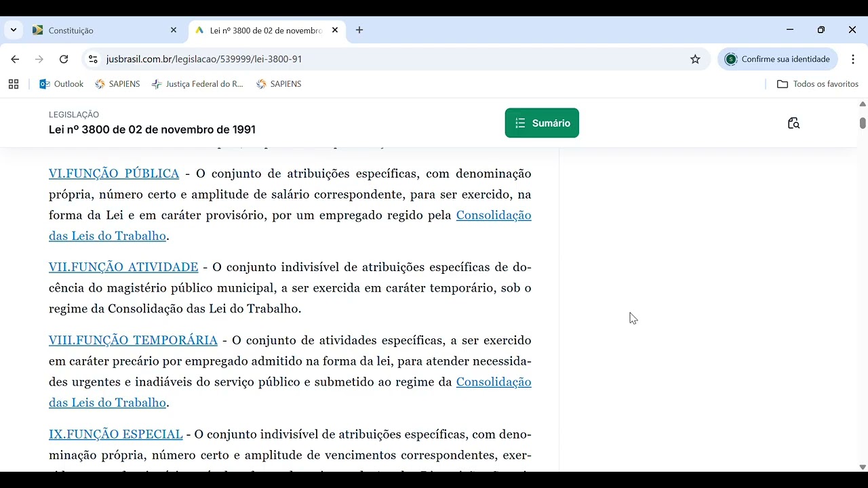Open the VI.FUNÇÃO PÚBLICA link
Viewport: 868px width, 488px height.
[x=114, y=174]
